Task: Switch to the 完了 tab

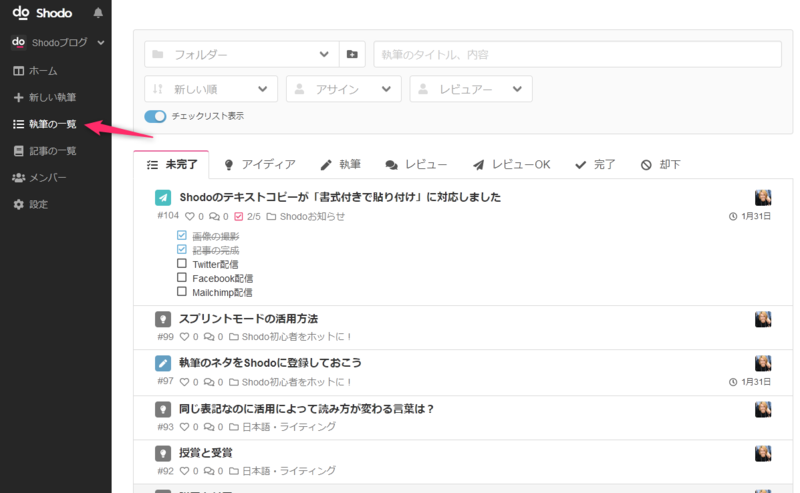Action: [x=595, y=164]
